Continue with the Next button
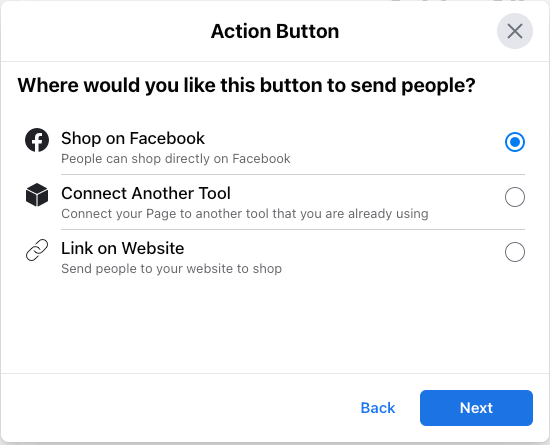Image resolution: width=550 pixels, height=445 pixels. click(476, 408)
